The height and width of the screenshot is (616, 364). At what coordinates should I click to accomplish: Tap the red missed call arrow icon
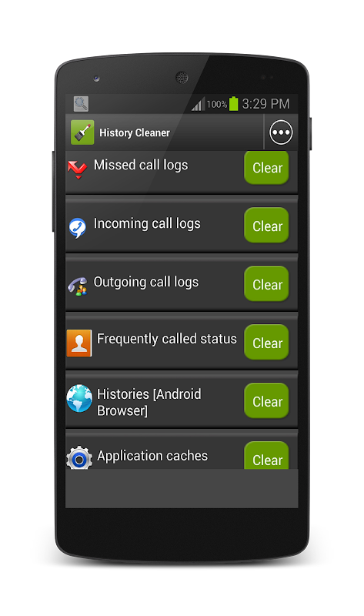tap(77, 169)
